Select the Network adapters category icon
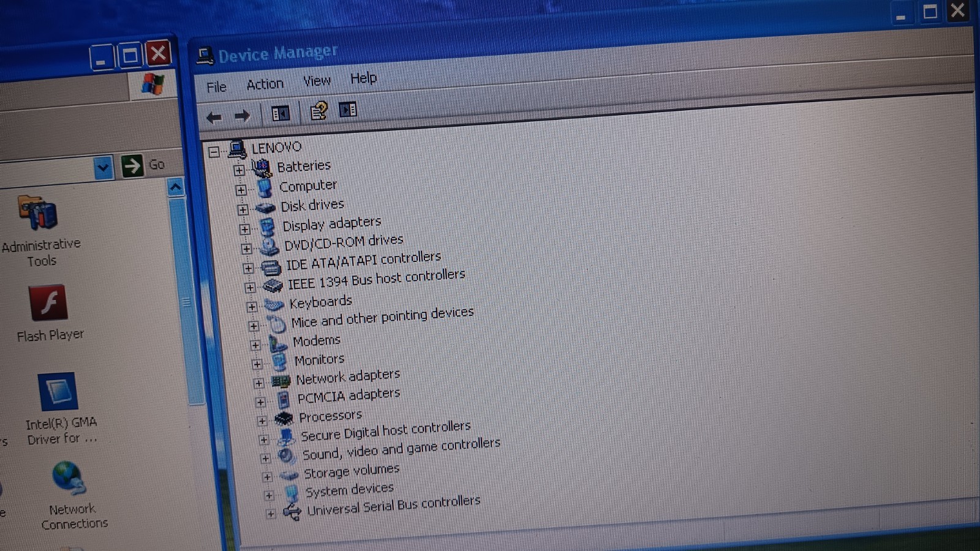 pos(281,381)
